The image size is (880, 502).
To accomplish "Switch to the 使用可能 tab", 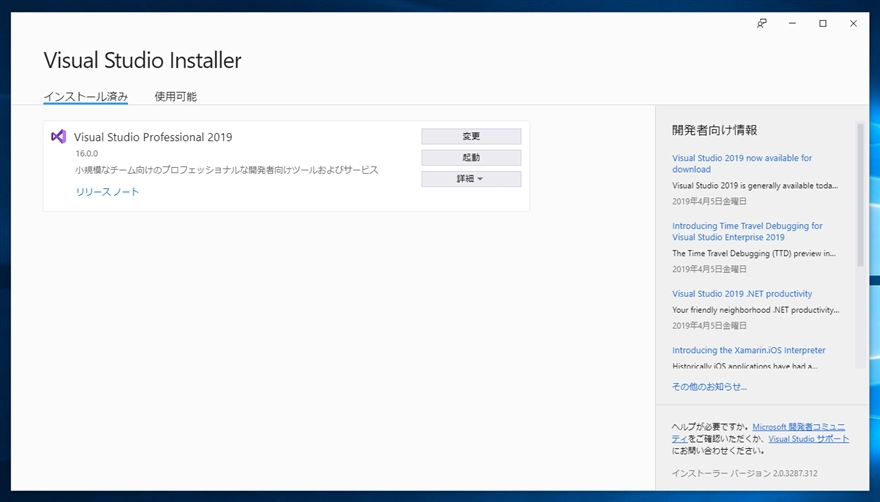I will [176, 97].
